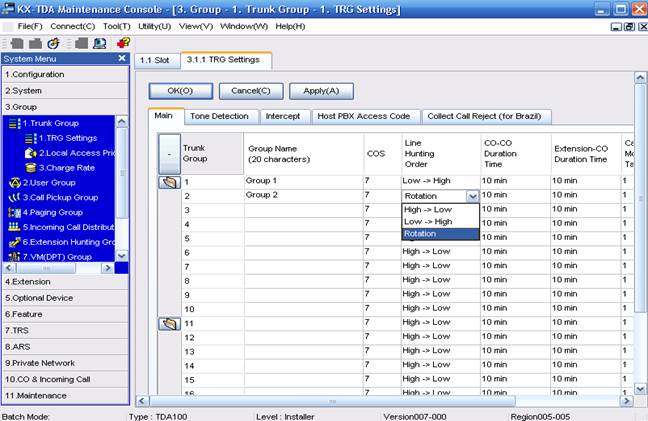
Task: Click the main table's horizontal scroll-right arrow
Action: [627, 401]
